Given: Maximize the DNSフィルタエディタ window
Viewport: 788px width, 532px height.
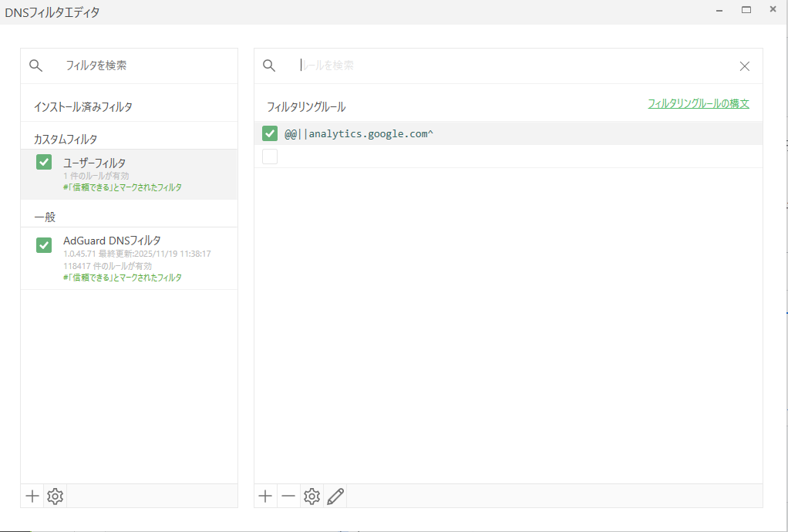Looking at the screenshot, I should [746, 10].
